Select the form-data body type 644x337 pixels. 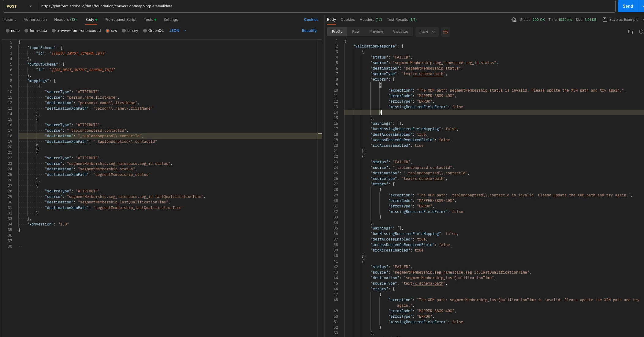[26, 31]
